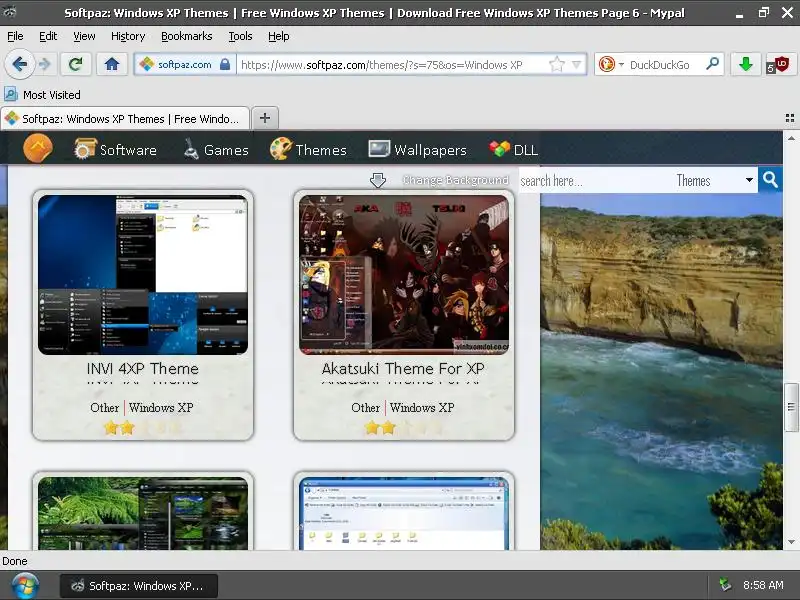The image size is (800, 600).
Task: Click the Mypal raccoon icon in title bar
Action: click(x=10, y=12)
